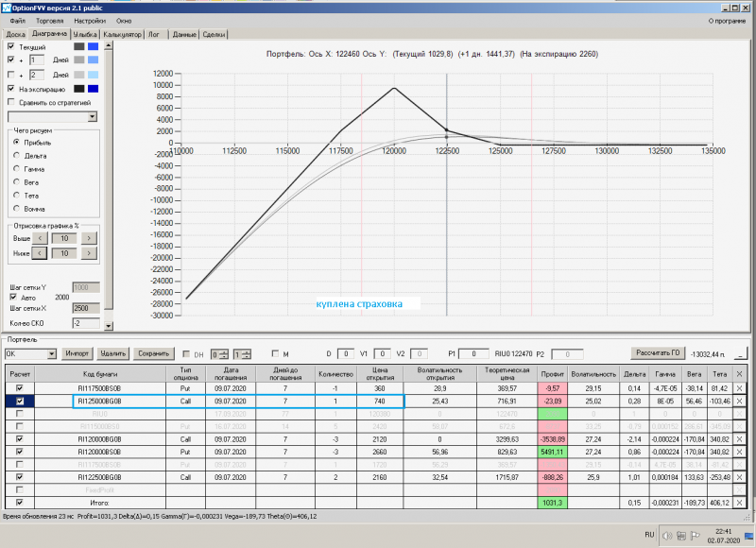
Task: Switch to the Доска tab
Action: pos(15,34)
